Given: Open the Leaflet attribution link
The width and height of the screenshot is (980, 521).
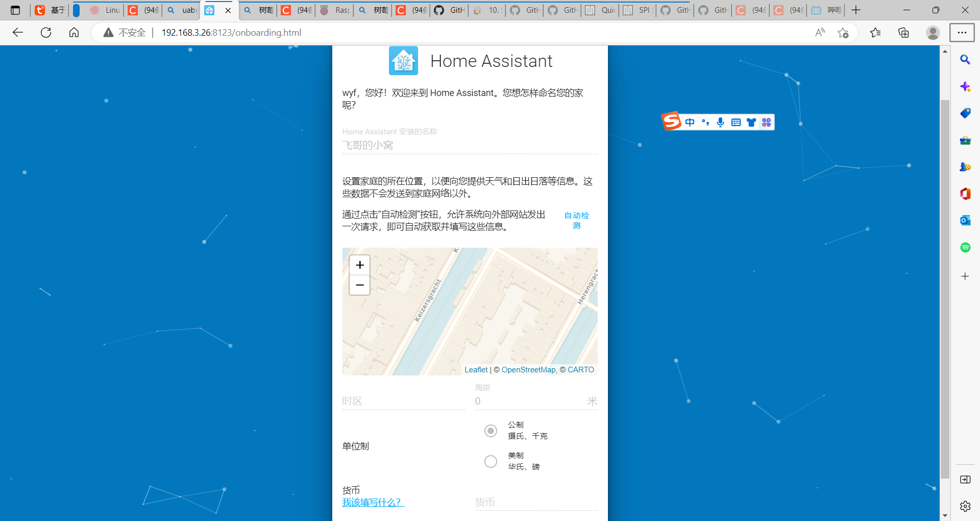Looking at the screenshot, I should coord(476,370).
